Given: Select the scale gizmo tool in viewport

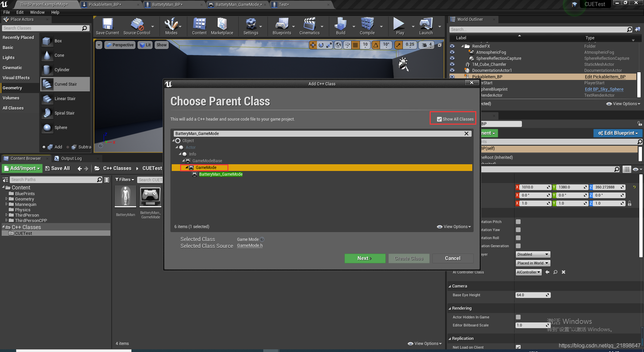Looking at the screenshot, I should (329, 45).
